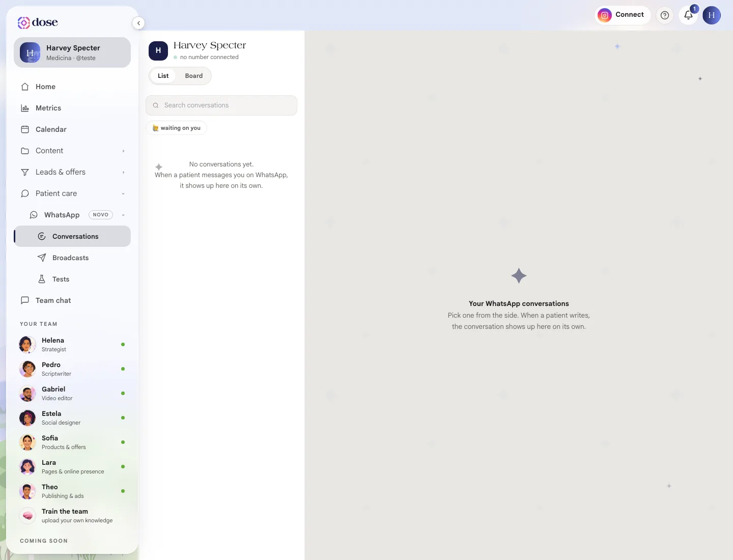Open the Tests menu item

(x=72, y=279)
